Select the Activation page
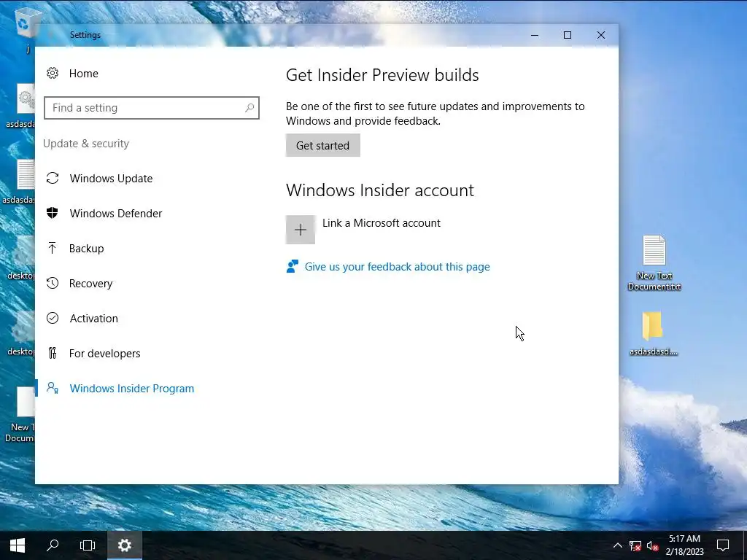Image resolution: width=747 pixels, height=560 pixels. [94, 319]
